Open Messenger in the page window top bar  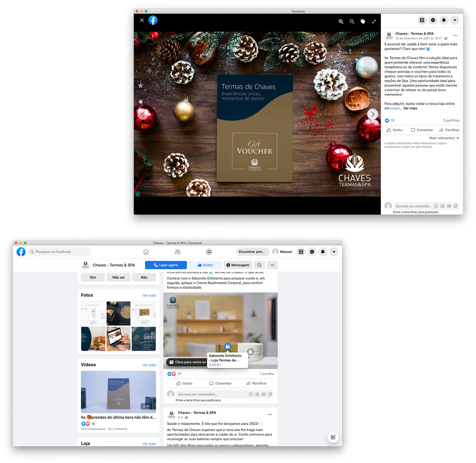(312, 252)
